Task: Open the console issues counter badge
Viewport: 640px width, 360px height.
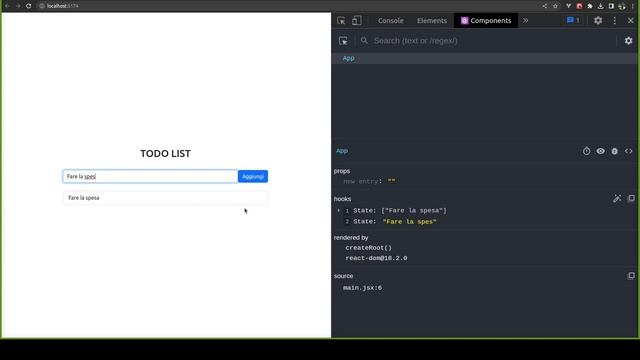Action: [x=573, y=20]
